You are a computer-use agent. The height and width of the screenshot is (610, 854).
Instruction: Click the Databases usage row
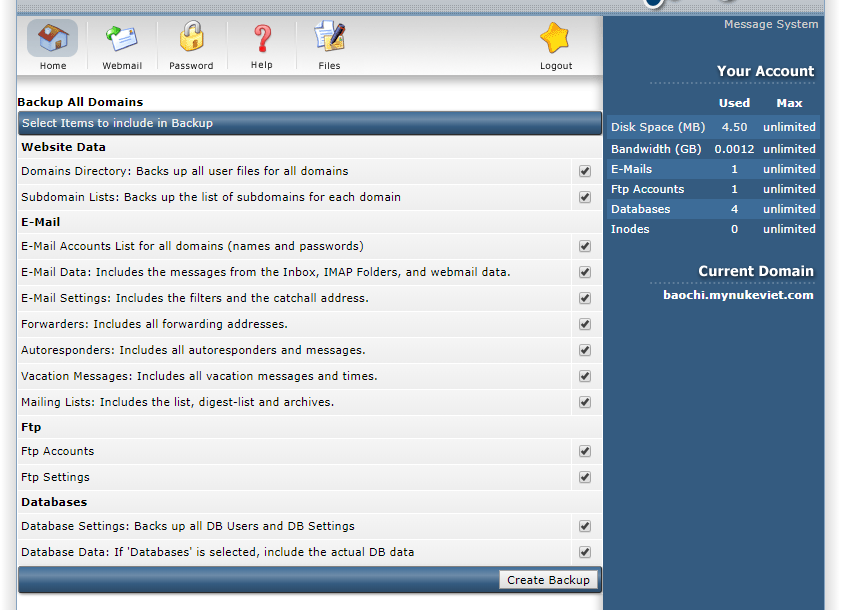[713, 209]
